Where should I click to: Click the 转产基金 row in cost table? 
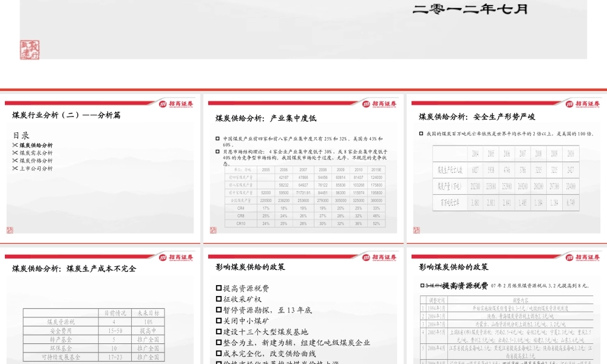click(94, 340)
